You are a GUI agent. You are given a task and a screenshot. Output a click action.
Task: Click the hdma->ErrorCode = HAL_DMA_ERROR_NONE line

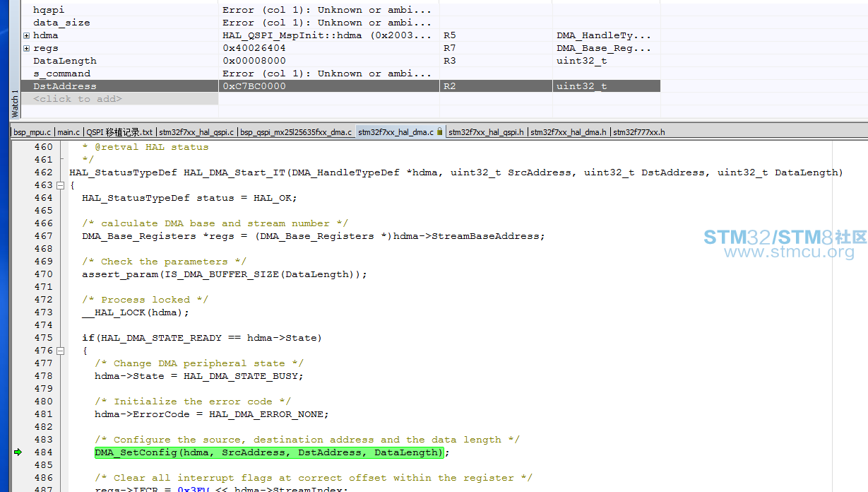(x=212, y=414)
